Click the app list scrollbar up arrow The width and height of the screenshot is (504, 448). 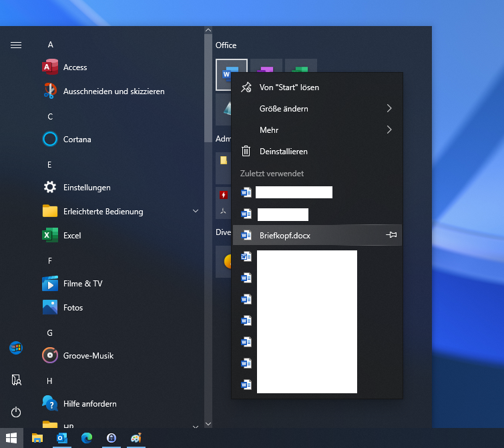208,30
